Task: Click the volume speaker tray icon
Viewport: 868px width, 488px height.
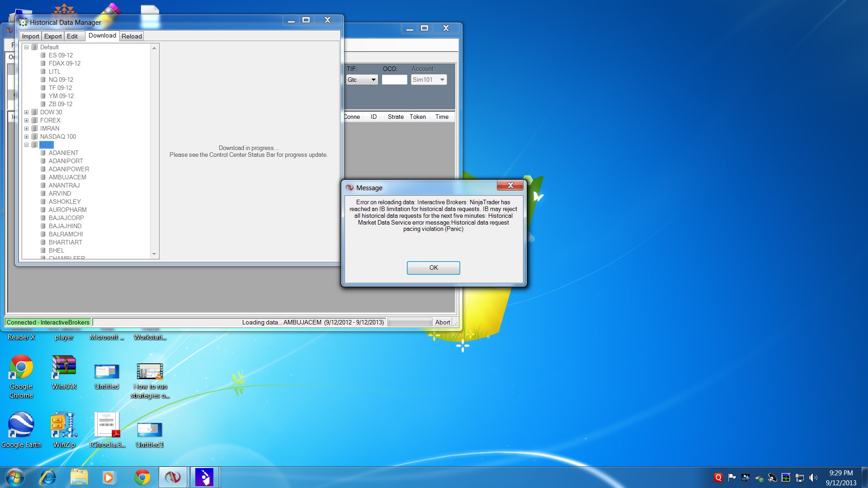Action: pyautogui.click(x=813, y=478)
